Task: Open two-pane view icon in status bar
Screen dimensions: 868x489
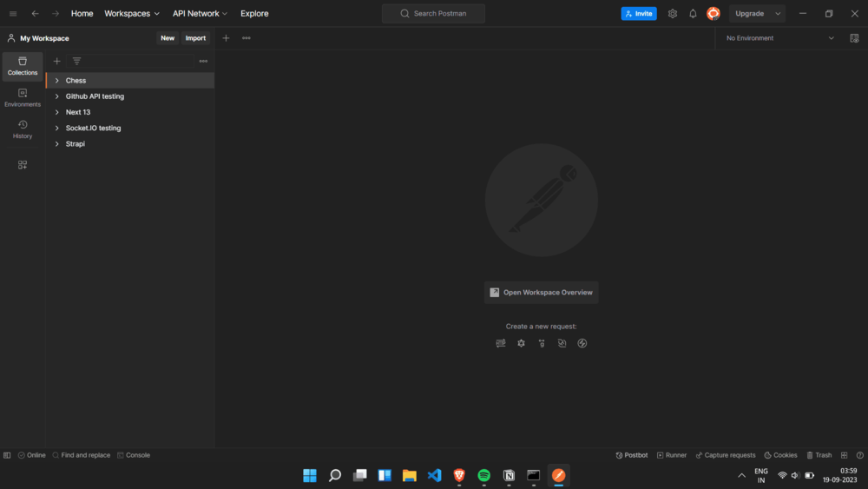Action: click(x=845, y=455)
